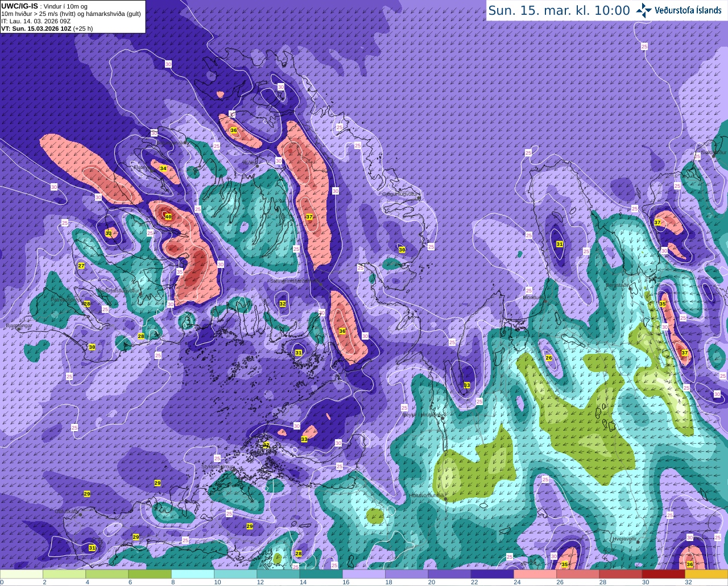Click the Gufuskálar station label
The width and height of the screenshot is (728, 586).
[67, 511]
